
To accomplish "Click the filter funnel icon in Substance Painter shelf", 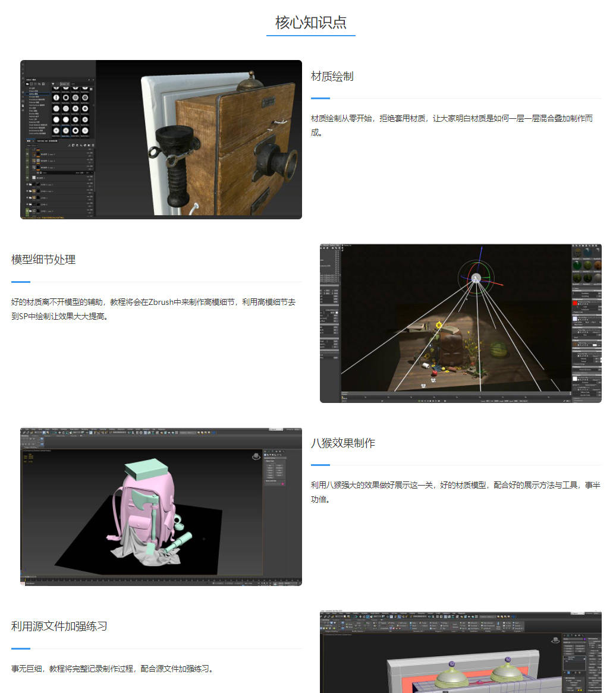I will coord(54,84).
